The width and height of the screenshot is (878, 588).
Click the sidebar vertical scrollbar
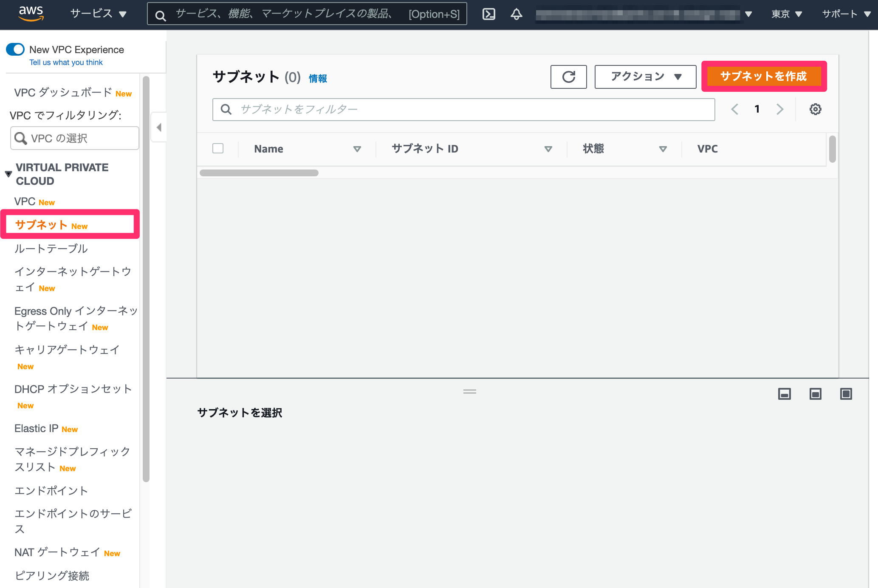(146, 279)
